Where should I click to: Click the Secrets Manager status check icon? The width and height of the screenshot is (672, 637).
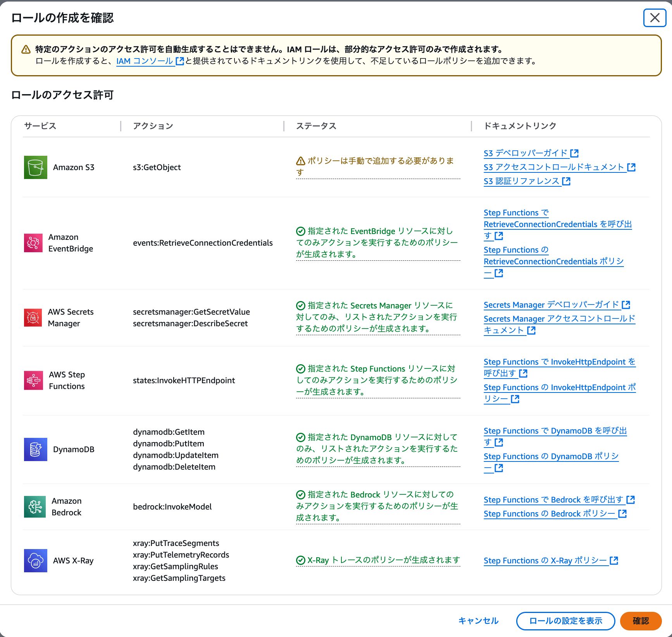[x=301, y=306]
